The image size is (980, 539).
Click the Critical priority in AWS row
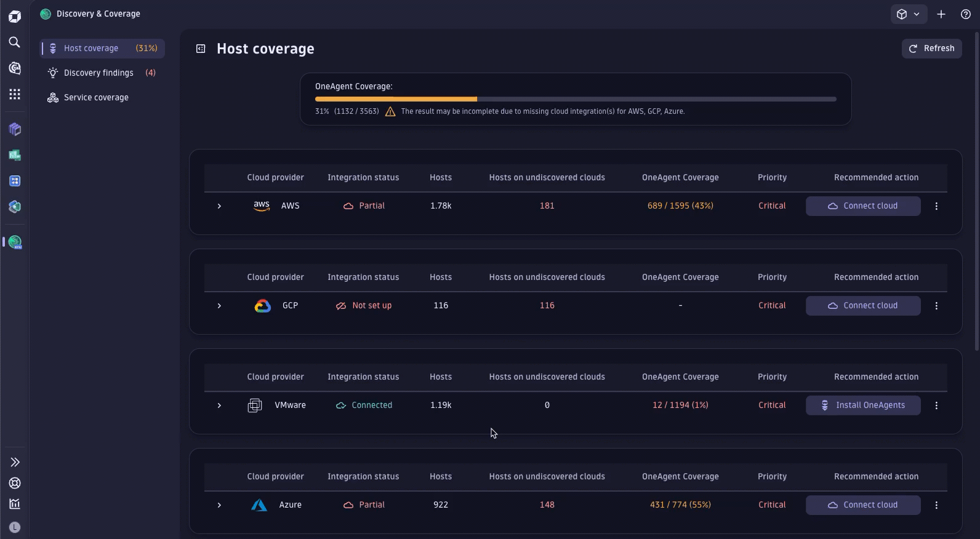(x=772, y=206)
